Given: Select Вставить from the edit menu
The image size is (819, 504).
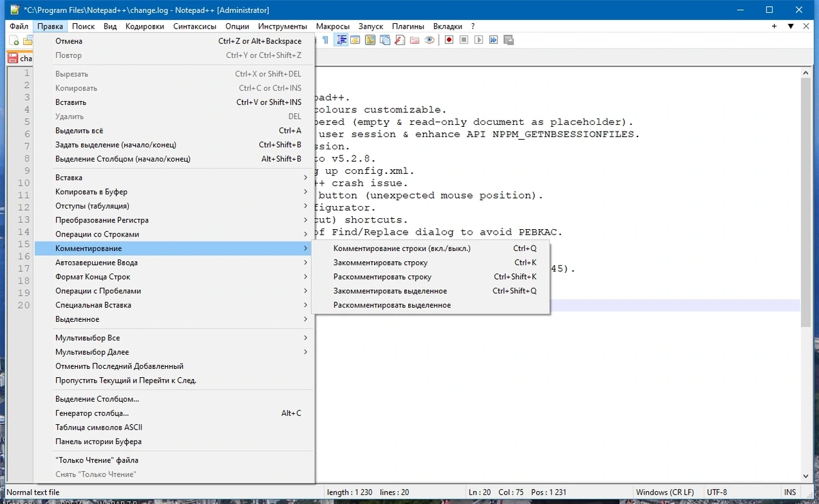Looking at the screenshot, I should pos(175,102).
